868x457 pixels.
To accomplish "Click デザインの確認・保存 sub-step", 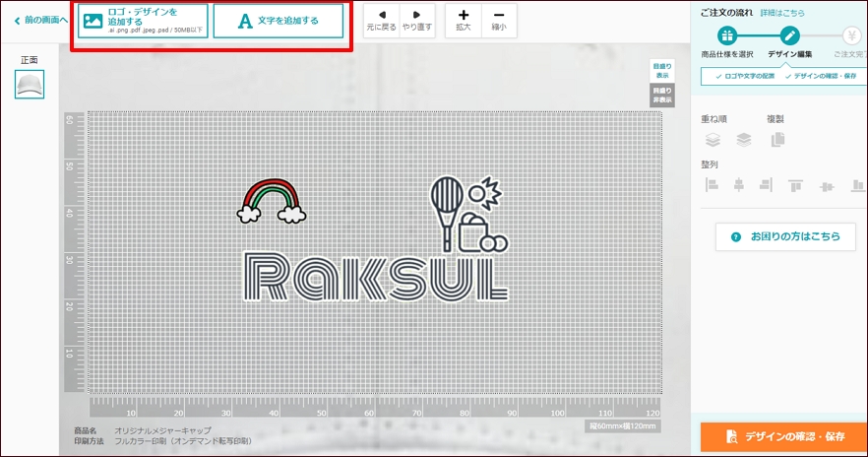I will pyautogui.click(x=821, y=76).
